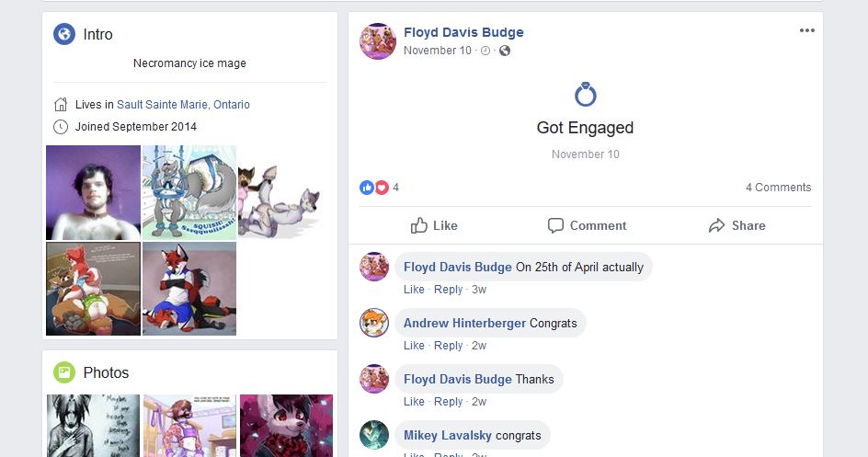Click the blue Like reaction icon
The image size is (868, 457).
(367, 188)
